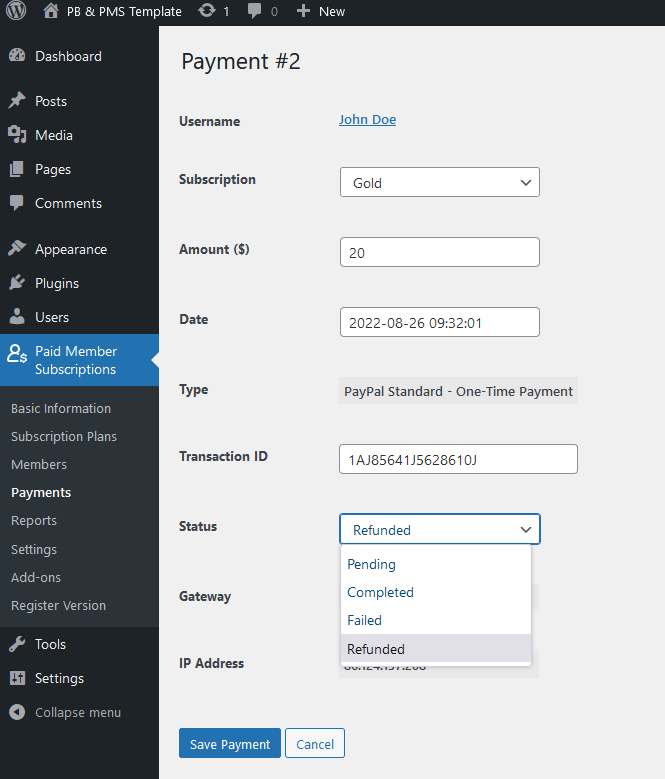
Task: Click the Plugins plug icon
Action: click(x=17, y=283)
